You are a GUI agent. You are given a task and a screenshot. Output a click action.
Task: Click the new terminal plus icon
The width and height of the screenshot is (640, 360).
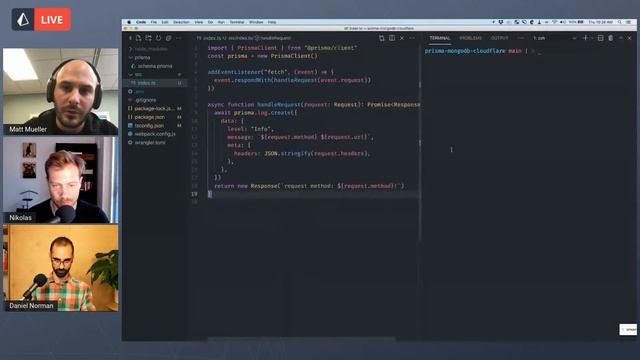point(585,38)
